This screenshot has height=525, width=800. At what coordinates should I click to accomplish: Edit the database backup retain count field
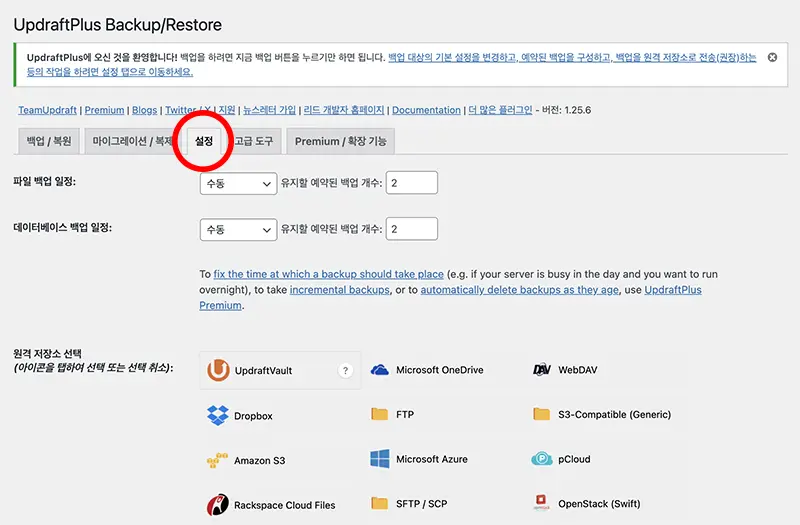pyautogui.click(x=412, y=229)
